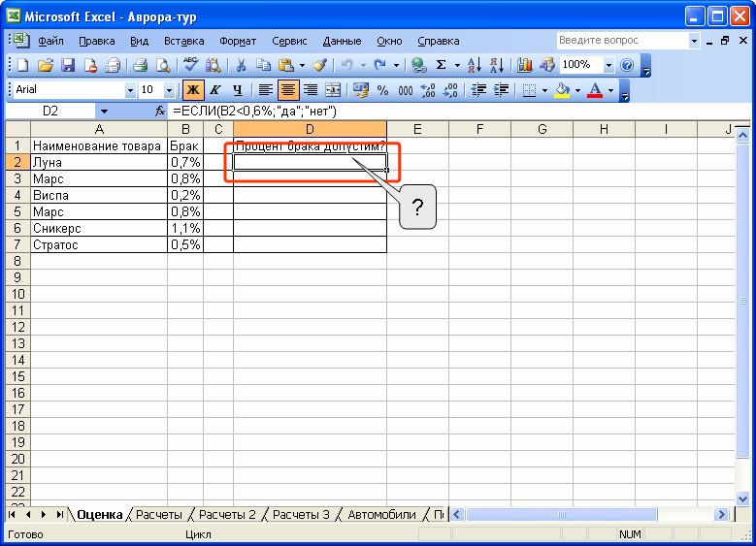Open the Правка menu
The width and height of the screenshot is (756, 546).
pyautogui.click(x=97, y=41)
